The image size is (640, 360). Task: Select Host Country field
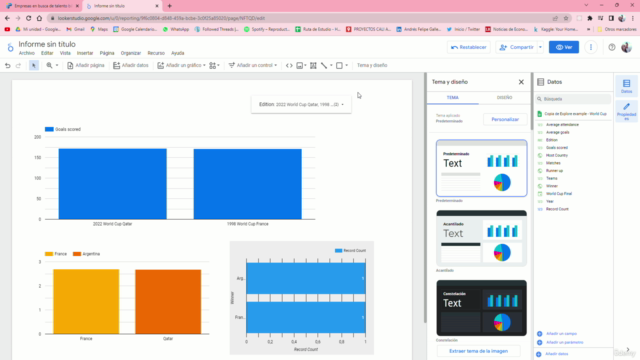(x=557, y=156)
